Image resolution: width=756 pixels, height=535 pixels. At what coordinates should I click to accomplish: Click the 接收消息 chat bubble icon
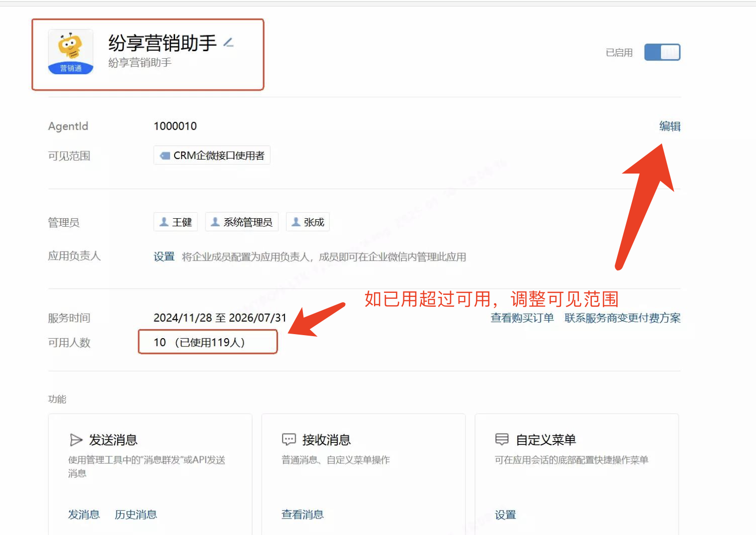click(x=289, y=440)
